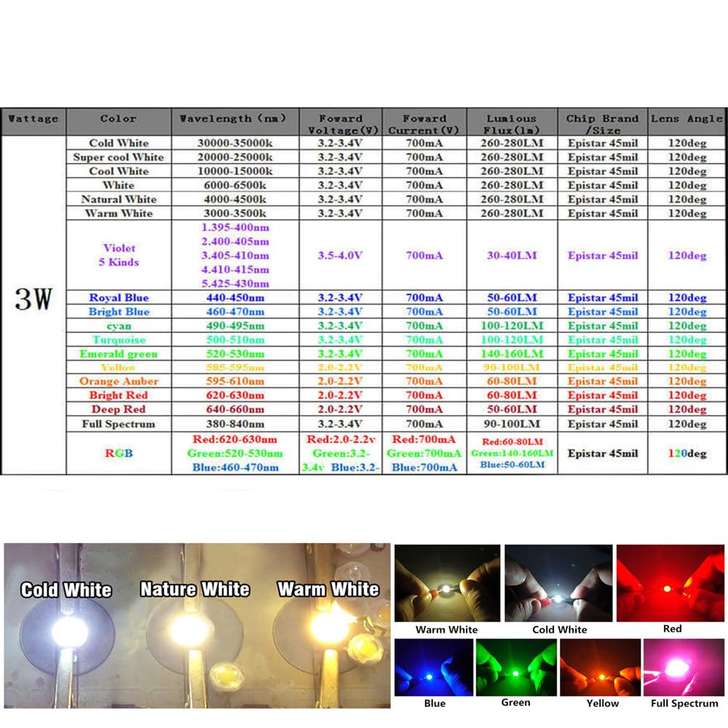Click the 'Warm White' overlay label in large photo
This screenshot has height=728, width=728.
click(x=328, y=589)
